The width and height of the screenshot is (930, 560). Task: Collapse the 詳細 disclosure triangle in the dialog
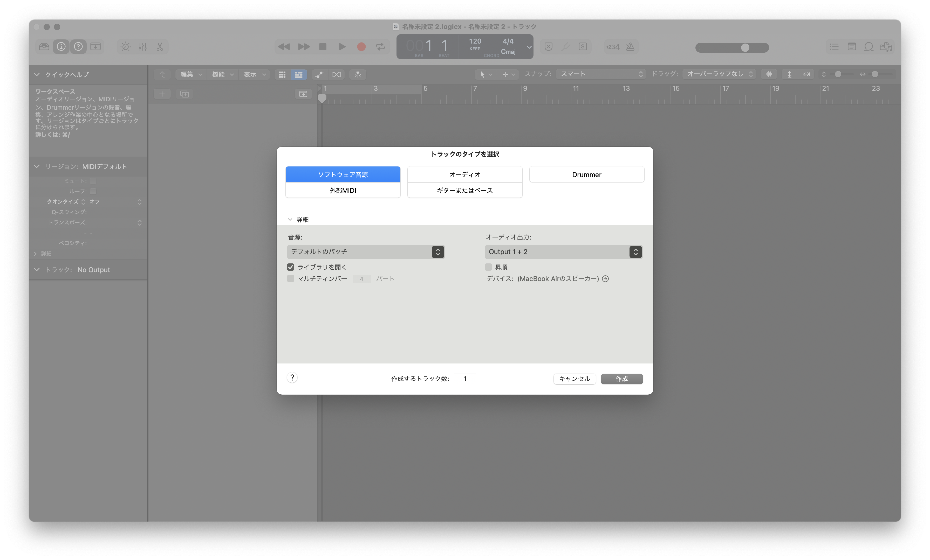[x=290, y=220]
